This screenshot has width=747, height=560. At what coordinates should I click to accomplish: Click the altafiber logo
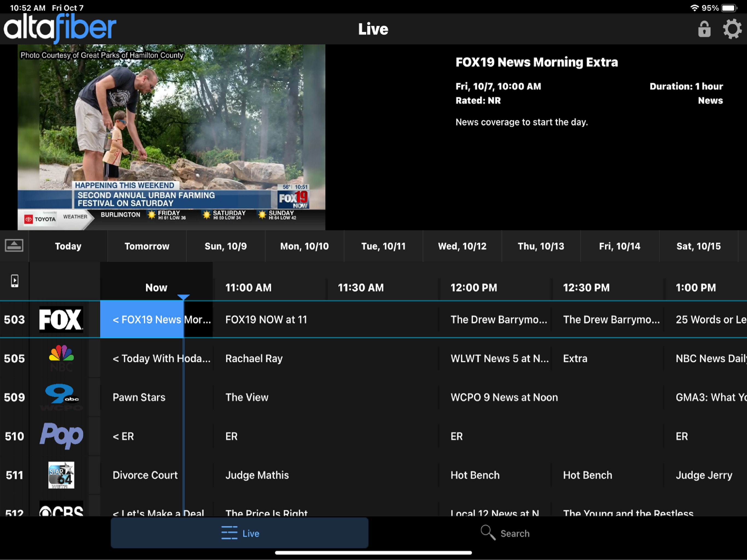point(60,29)
